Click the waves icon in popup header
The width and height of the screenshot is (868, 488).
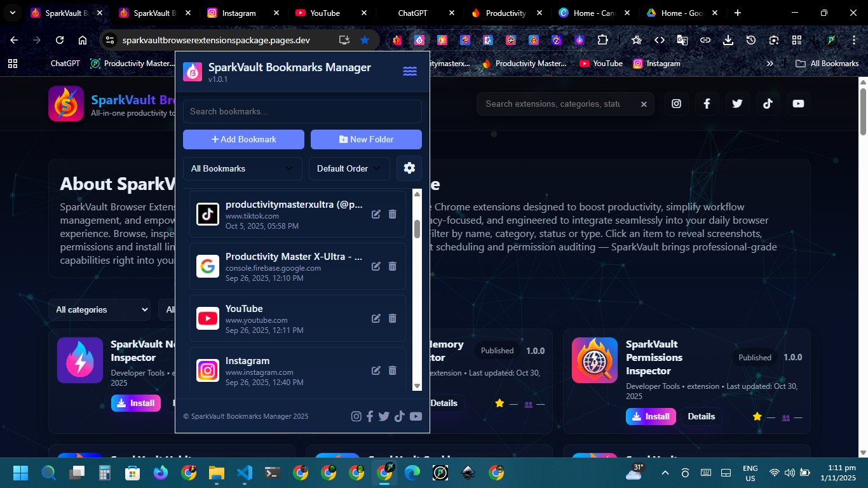[410, 71]
